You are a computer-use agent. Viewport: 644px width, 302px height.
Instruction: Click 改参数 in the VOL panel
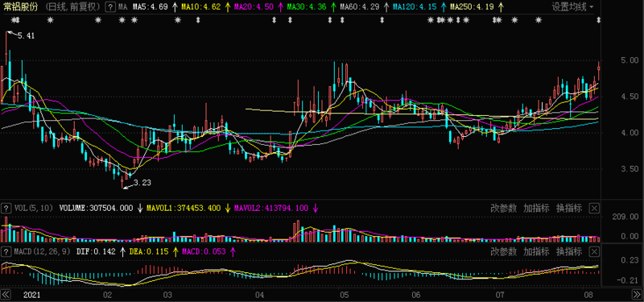tap(504, 209)
